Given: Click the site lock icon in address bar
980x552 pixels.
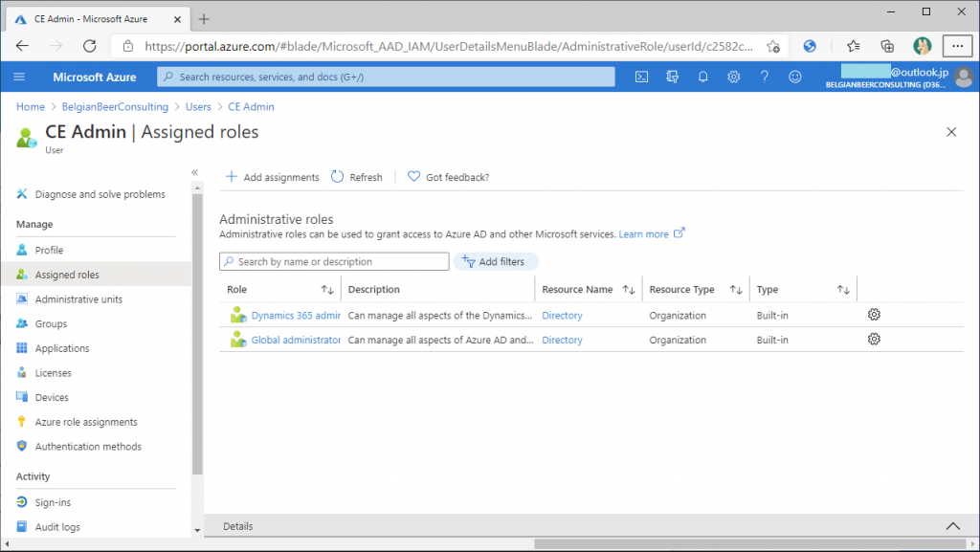Looking at the screenshot, I should pos(128,46).
